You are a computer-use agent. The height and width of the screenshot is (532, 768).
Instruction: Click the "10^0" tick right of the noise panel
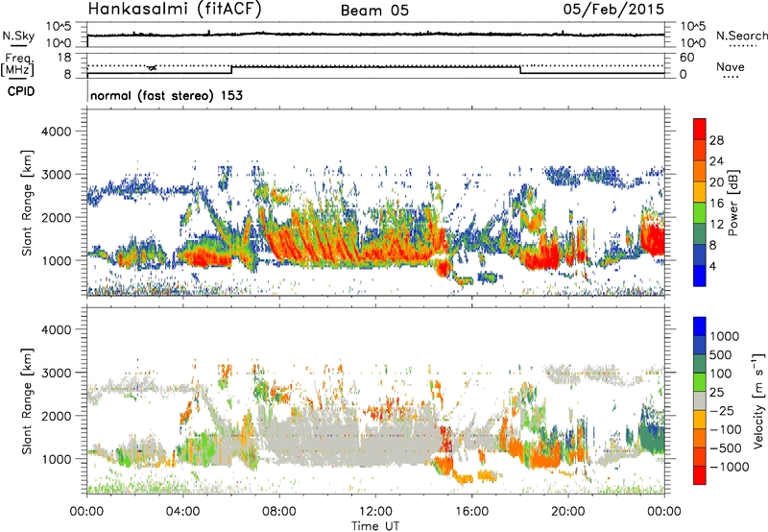[692, 43]
